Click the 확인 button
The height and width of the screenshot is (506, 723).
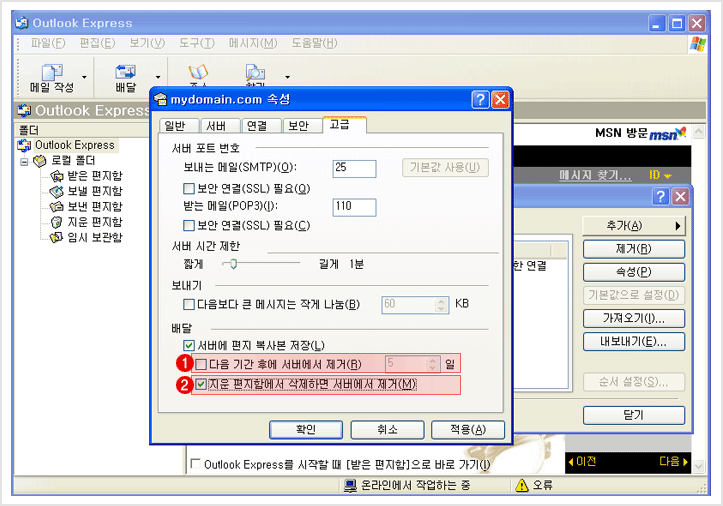coord(306,430)
